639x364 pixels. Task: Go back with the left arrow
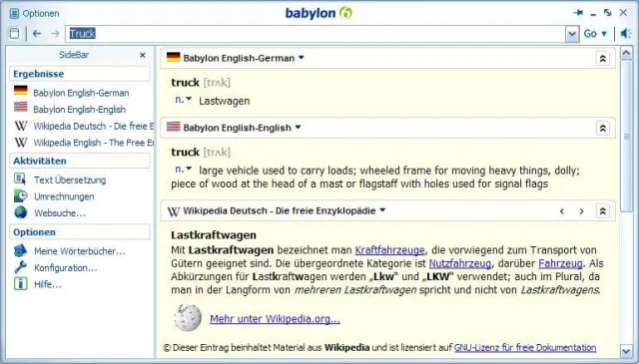tap(37, 33)
